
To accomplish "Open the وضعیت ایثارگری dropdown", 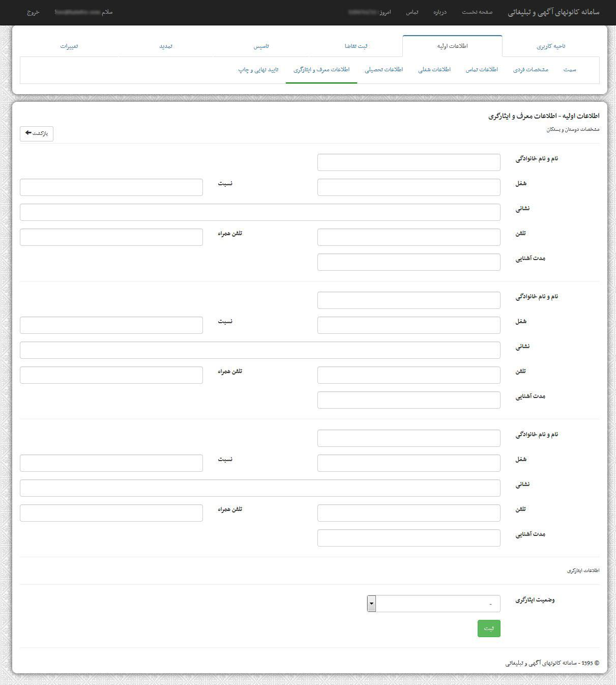I will [434, 604].
